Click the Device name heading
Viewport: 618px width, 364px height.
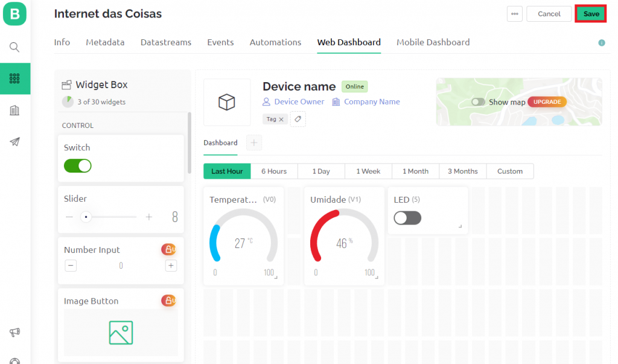tap(299, 86)
